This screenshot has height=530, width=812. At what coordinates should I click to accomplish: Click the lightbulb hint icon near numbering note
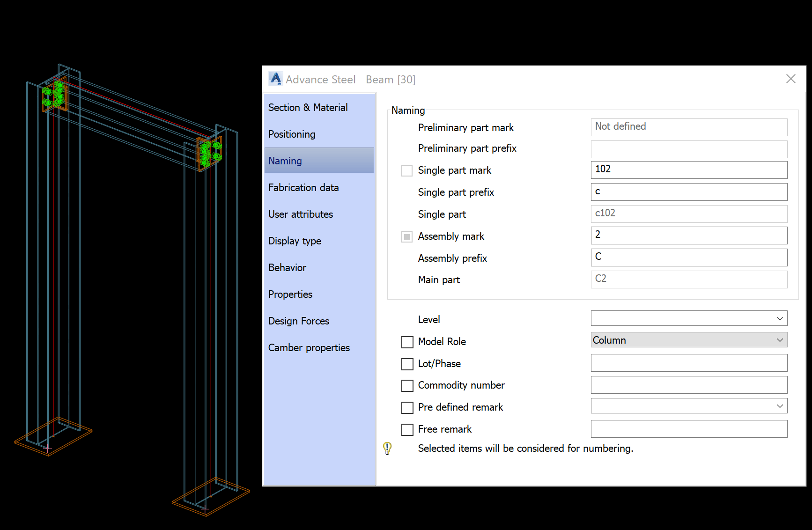coord(387,448)
